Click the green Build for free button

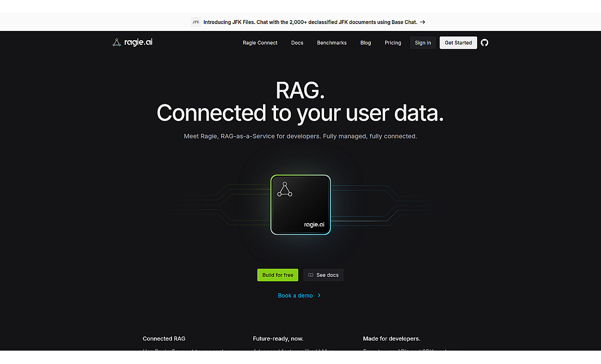(278, 275)
